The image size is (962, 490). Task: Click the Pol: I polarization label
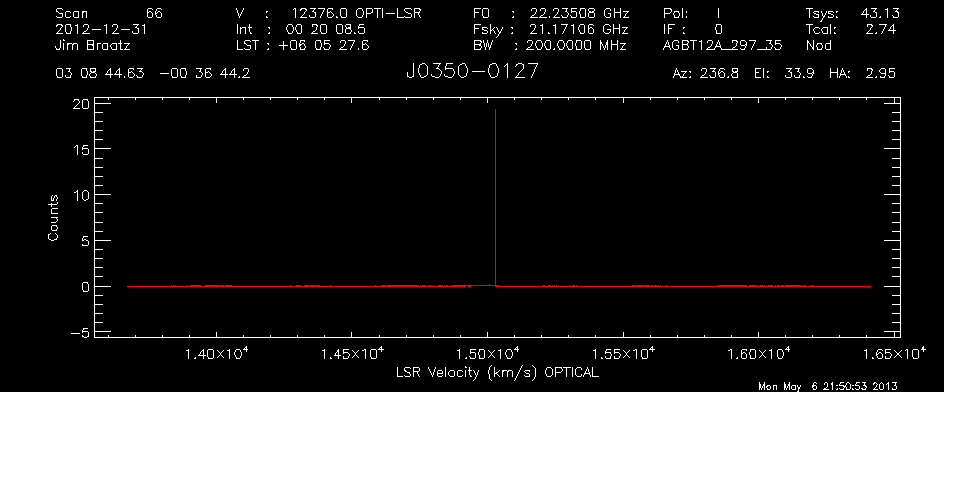691,13
